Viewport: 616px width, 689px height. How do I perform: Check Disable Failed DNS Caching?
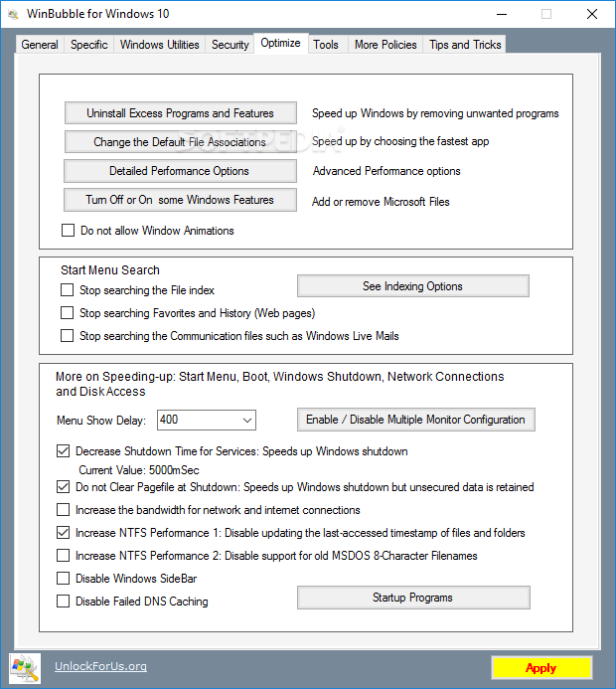(x=64, y=602)
